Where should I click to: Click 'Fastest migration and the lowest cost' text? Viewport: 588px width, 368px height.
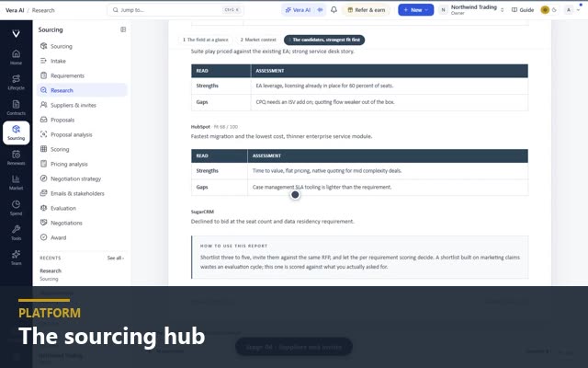point(281,136)
